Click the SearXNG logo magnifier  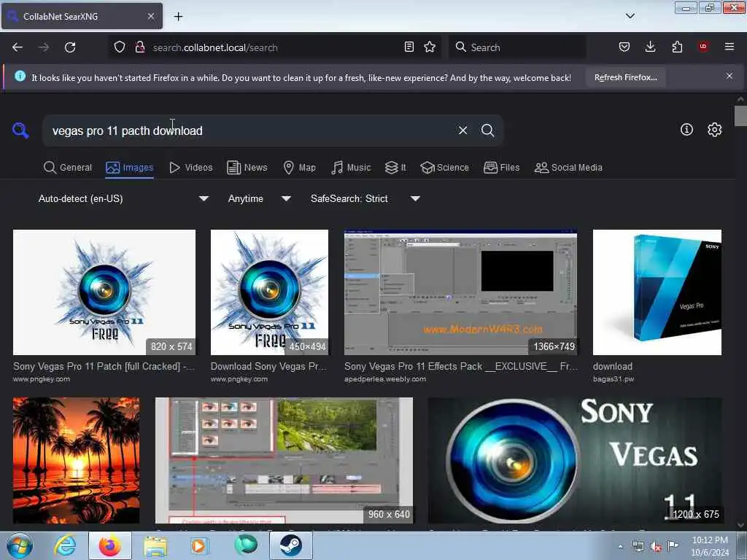[20, 130]
